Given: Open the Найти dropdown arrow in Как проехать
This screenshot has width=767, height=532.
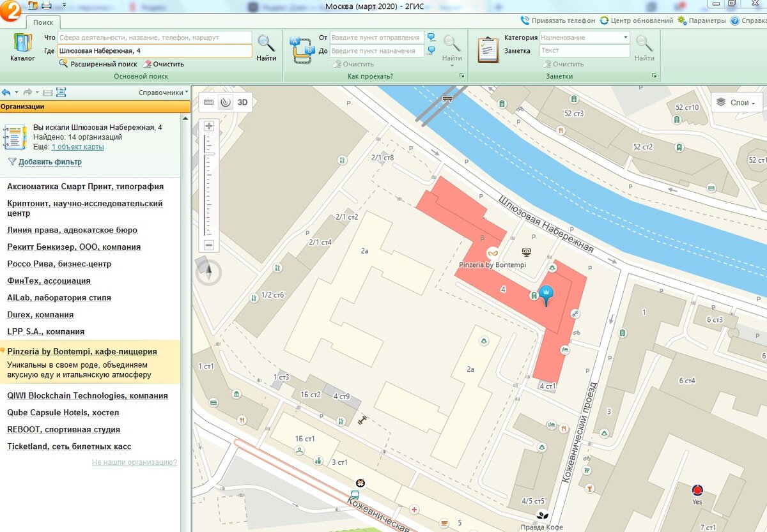Looking at the screenshot, I should click(452, 66).
